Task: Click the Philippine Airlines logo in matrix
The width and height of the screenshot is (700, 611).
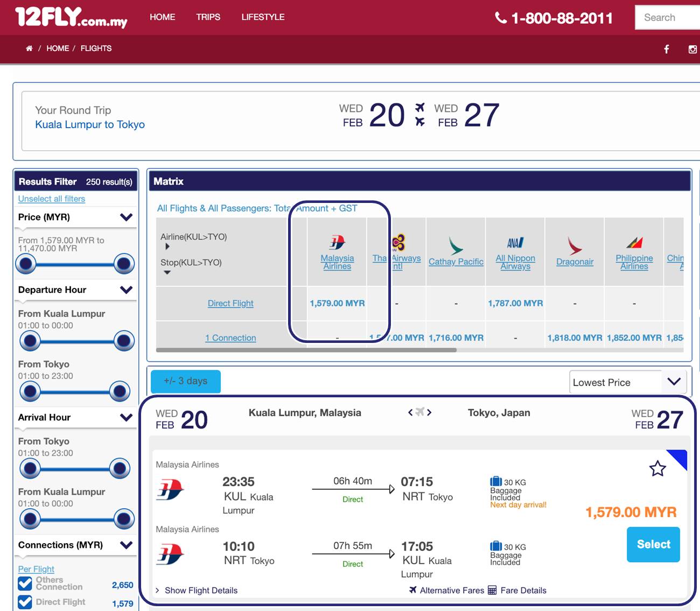Action: (634, 243)
